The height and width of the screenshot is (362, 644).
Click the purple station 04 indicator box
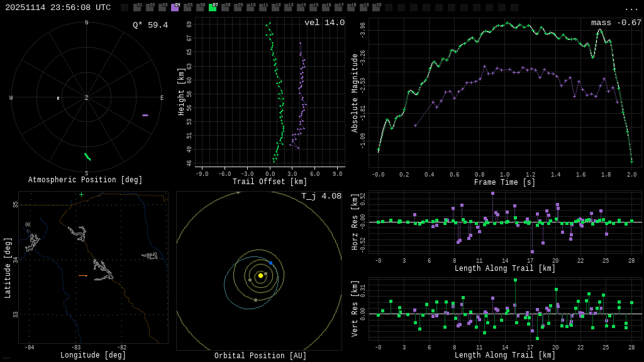tap(175, 8)
